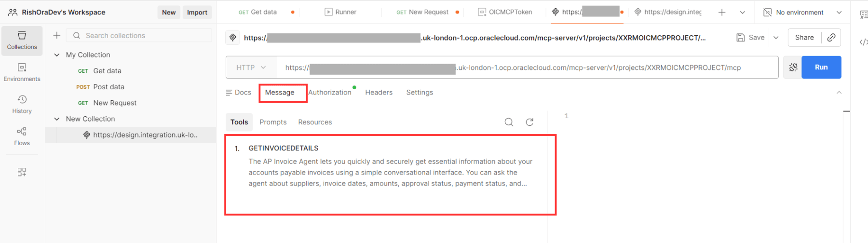Collapse the My Collection folder
Viewport: 868px width, 243px height.
[x=57, y=55]
